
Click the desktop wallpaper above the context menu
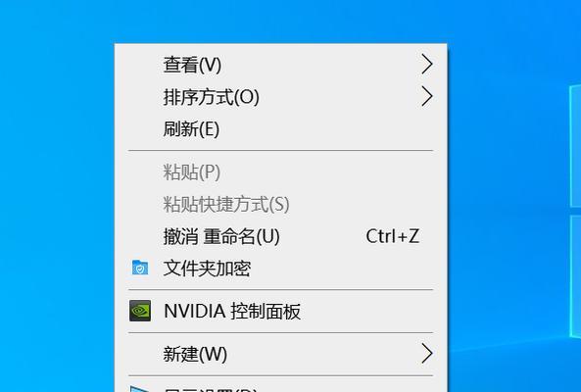click(280, 21)
